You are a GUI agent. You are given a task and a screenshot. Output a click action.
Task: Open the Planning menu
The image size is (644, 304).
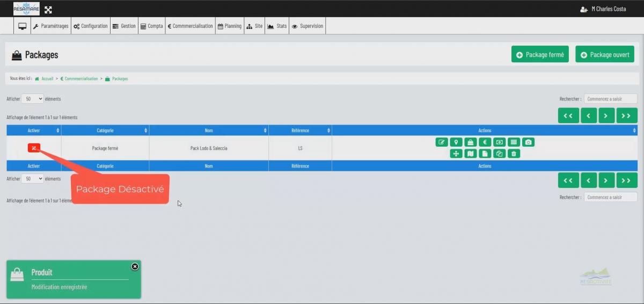pos(230,26)
